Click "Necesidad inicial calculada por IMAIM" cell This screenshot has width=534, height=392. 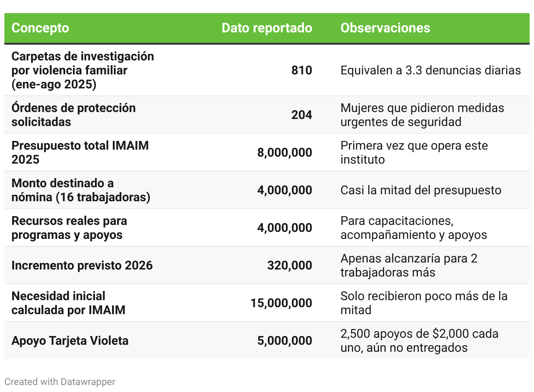68,303
